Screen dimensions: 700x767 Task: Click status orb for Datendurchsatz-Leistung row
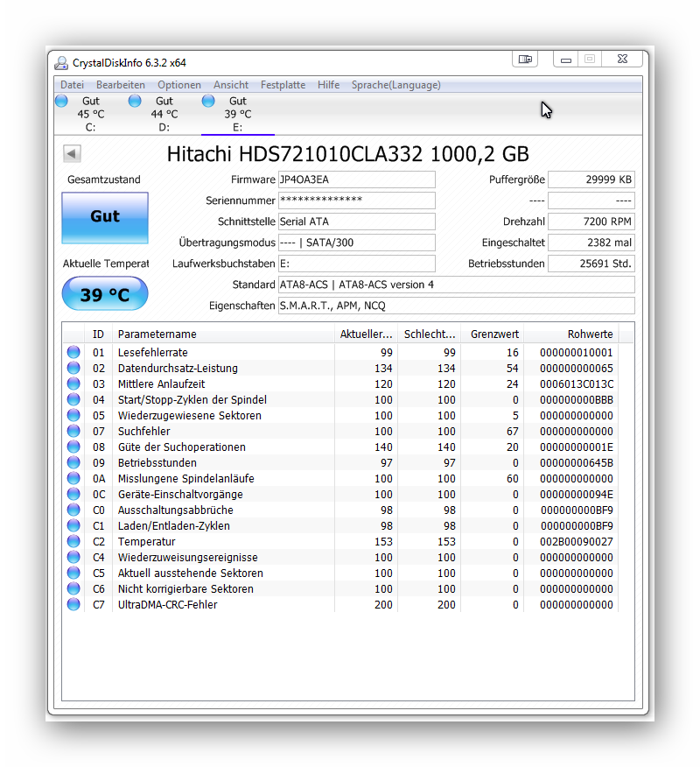click(73, 368)
